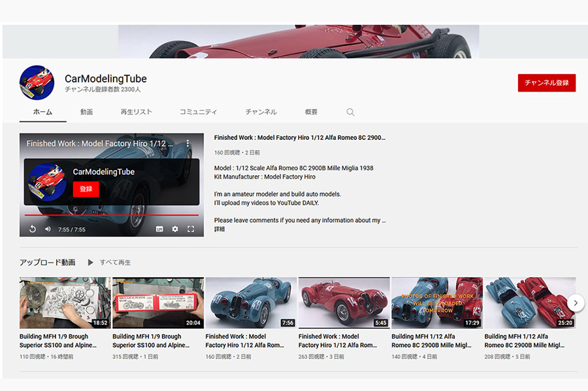
Task: Click the red チャンネル登録 subscribe button
Action: (x=547, y=82)
